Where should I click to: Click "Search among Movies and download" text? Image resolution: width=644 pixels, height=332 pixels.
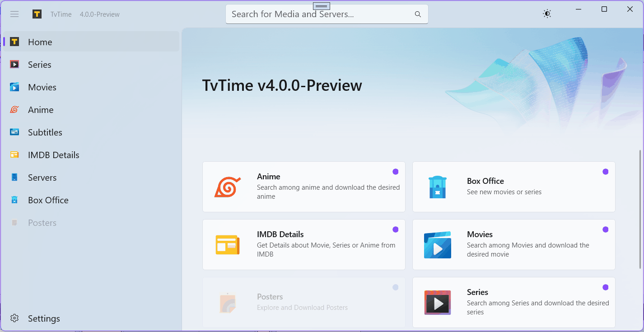(x=528, y=250)
